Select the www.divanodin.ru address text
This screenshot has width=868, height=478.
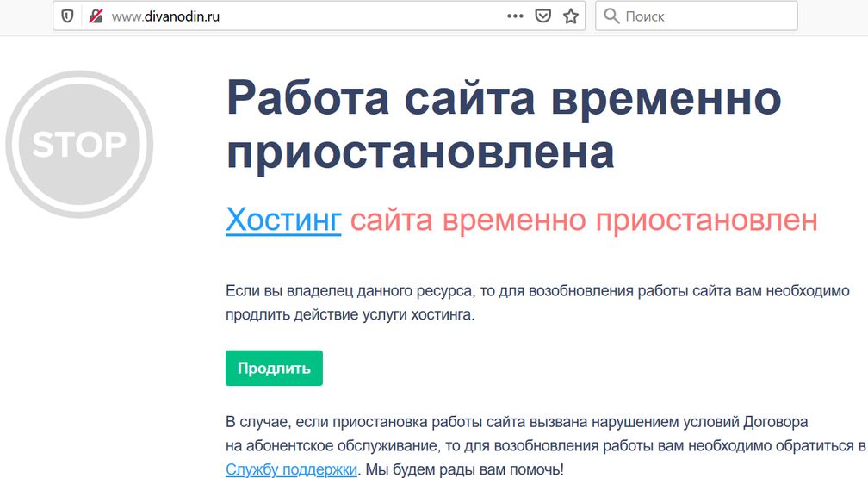165,16
